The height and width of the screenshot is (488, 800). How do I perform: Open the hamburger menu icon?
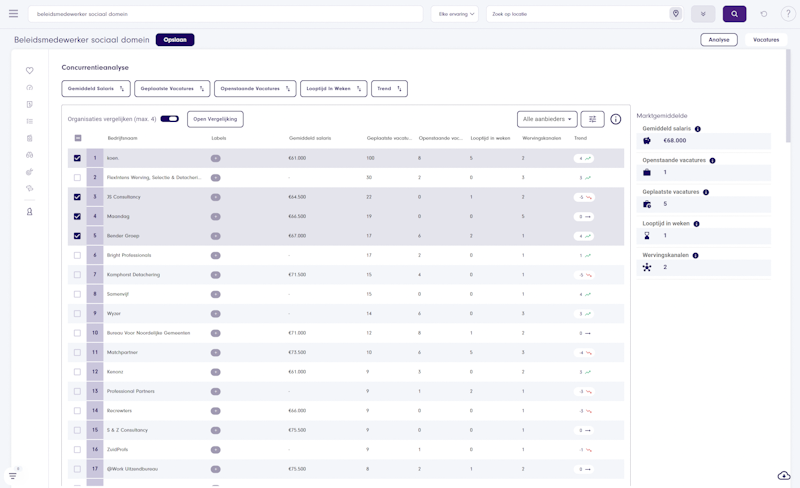13,14
